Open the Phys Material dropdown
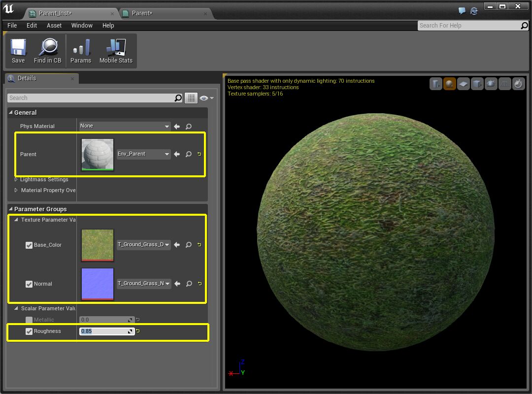This screenshot has width=532, height=394. [124, 126]
